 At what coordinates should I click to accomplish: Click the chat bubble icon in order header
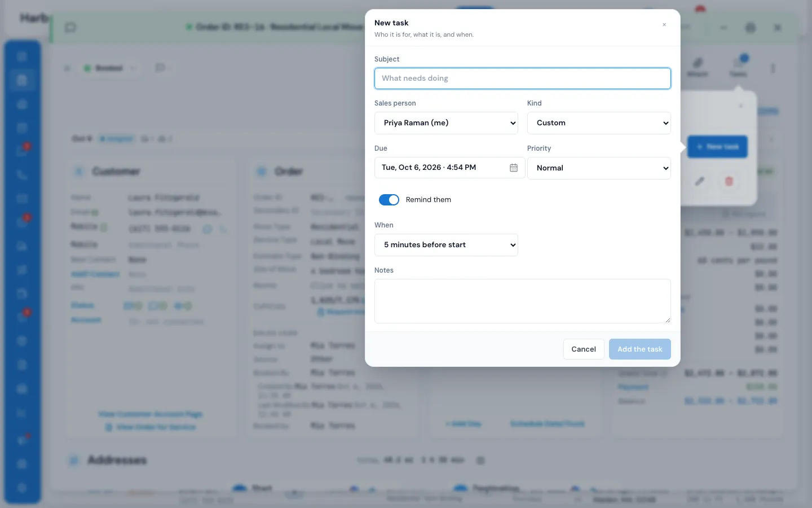click(x=70, y=27)
